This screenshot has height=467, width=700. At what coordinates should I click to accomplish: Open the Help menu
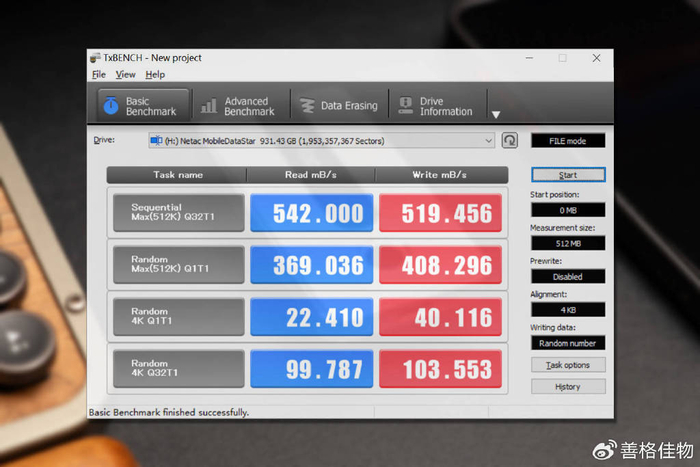coord(155,75)
